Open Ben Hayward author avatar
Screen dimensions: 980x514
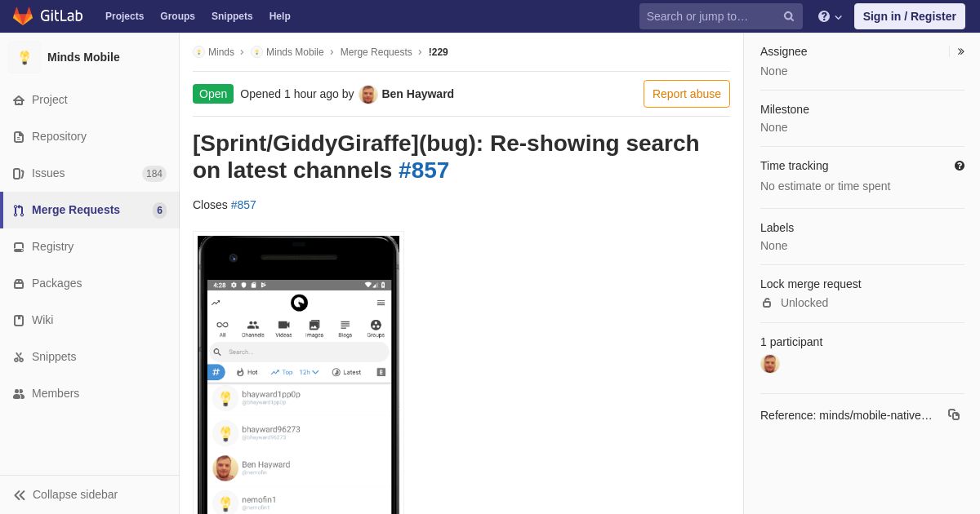(x=368, y=94)
